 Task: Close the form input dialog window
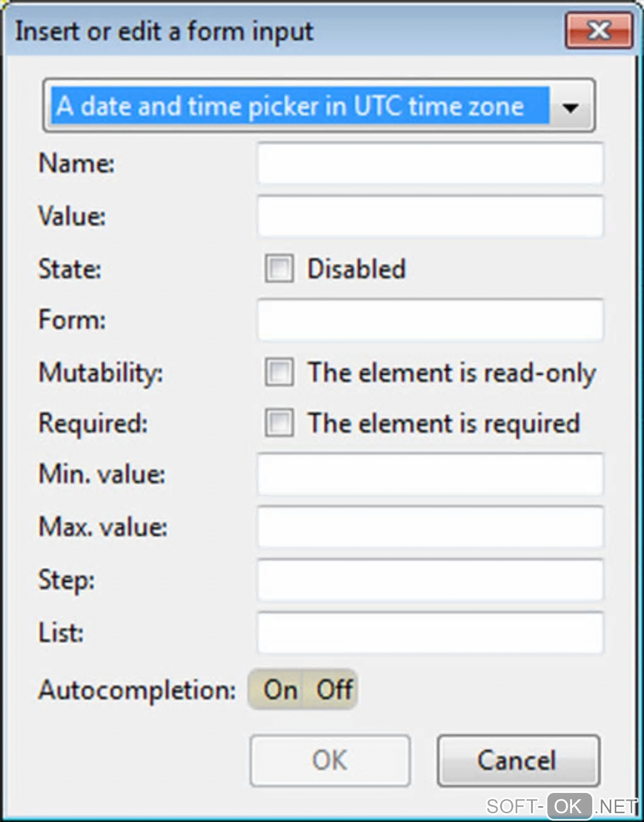point(599,30)
